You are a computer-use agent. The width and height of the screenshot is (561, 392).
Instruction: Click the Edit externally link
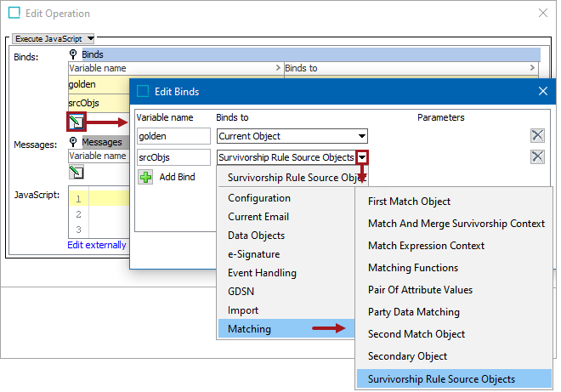97,245
